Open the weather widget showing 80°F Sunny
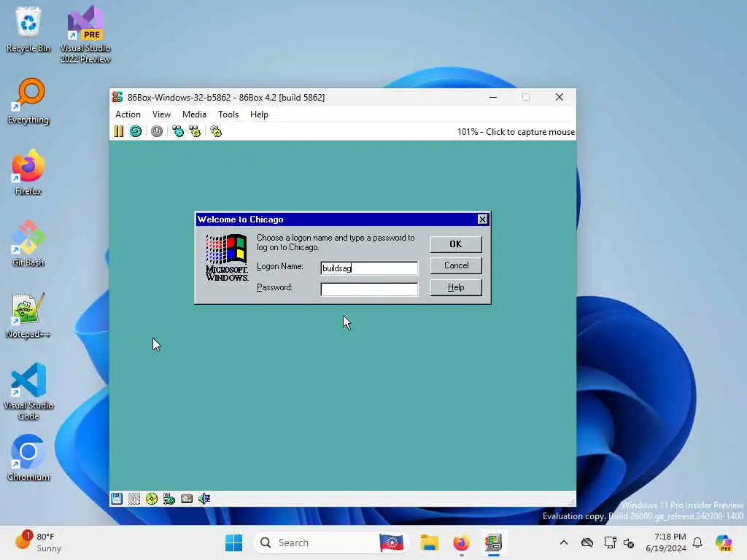 pyautogui.click(x=39, y=542)
